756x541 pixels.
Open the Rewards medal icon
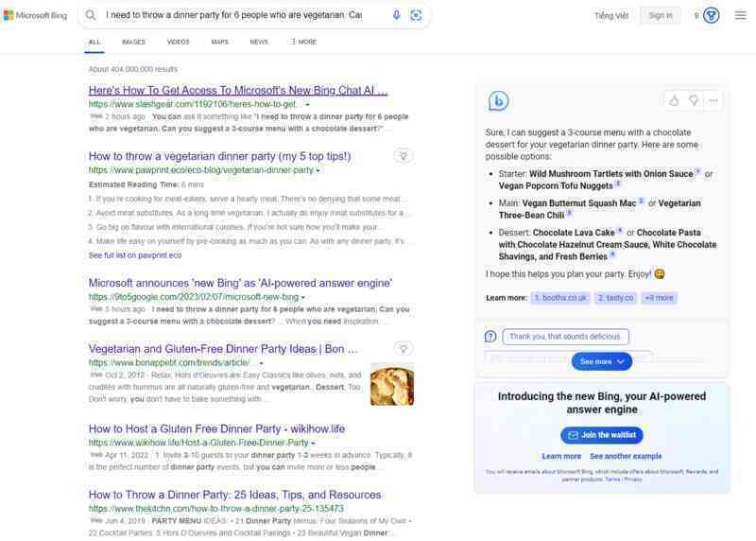[712, 15]
